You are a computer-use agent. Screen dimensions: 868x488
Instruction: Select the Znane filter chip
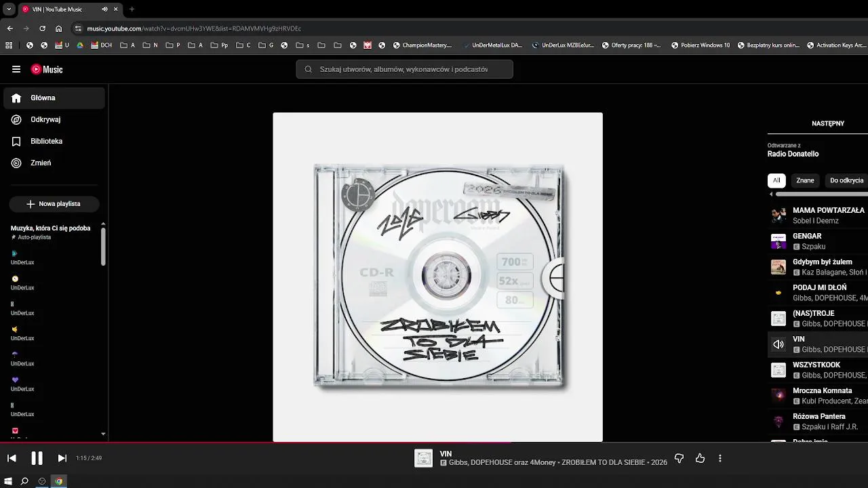click(x=805, y=180)
